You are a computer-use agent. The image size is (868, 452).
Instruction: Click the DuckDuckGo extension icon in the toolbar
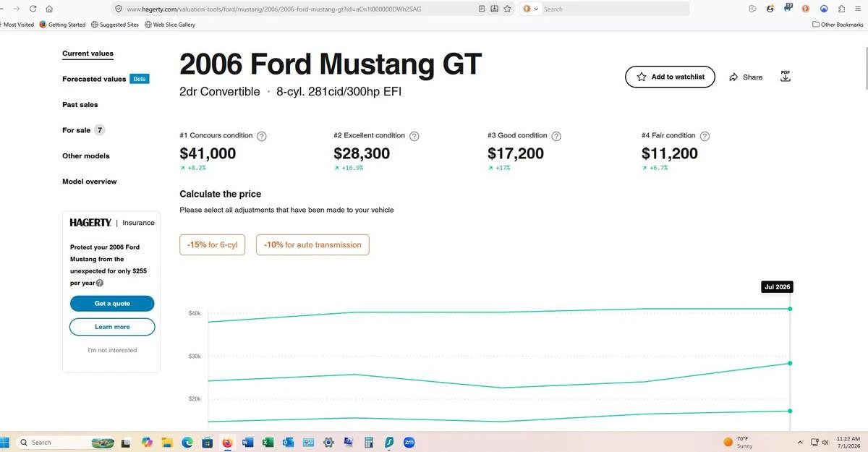point(805,9)
